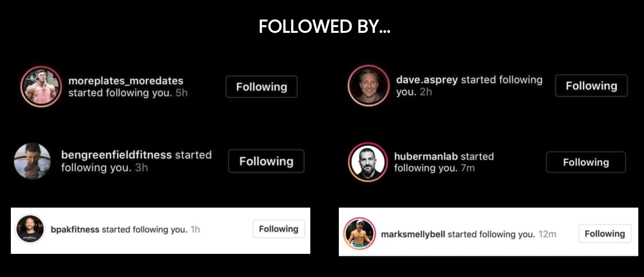Viewport: 644px width, 277px height.
Task: Open marksmellybell profile avatar
Action: coord(359,234)
